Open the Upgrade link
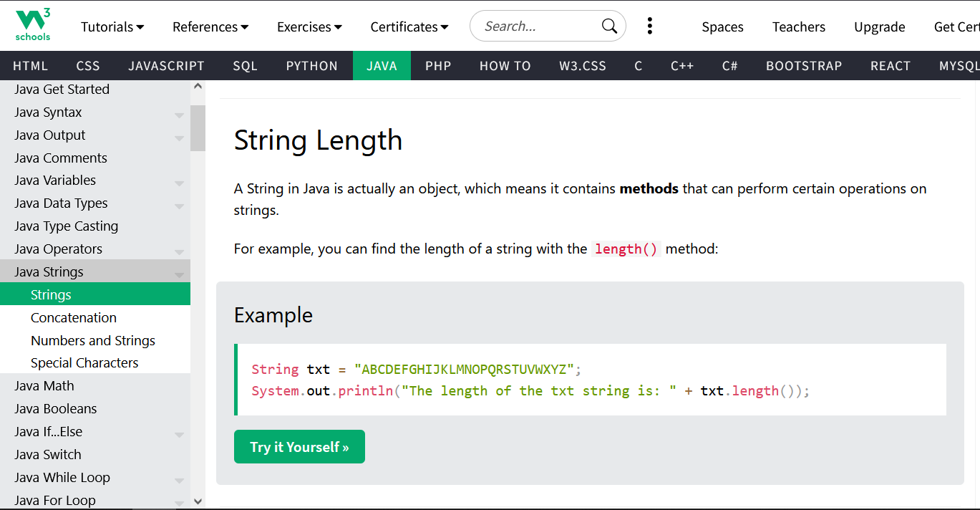The width and height of the screenshot is (980, 510). [x=879, y=27]
